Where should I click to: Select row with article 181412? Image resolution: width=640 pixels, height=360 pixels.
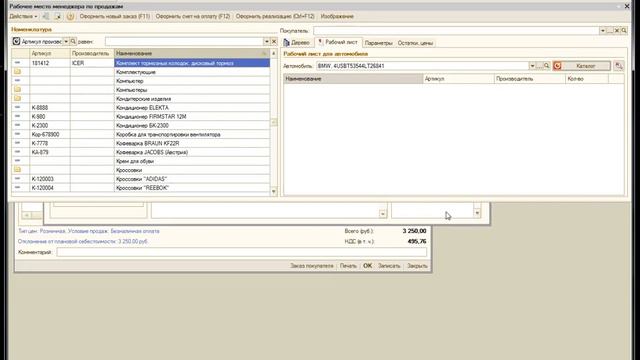[141, 63]
